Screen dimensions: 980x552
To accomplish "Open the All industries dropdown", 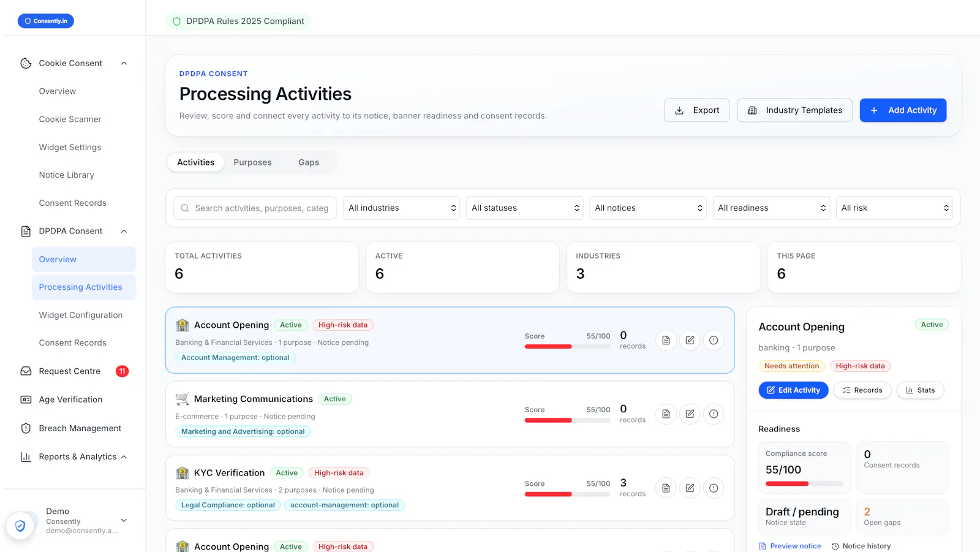I will (x=402, y=208).
